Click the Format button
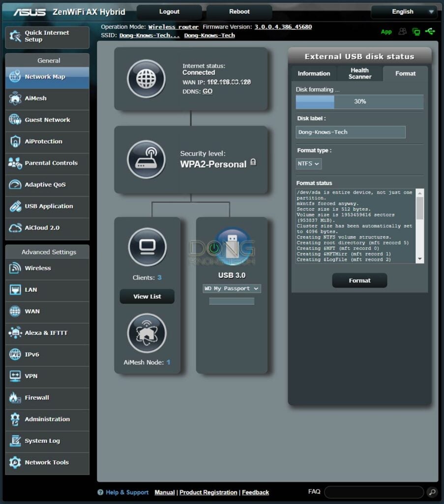Image resolution: width=444 pixels, height=504 pixels. click(359, 281)
